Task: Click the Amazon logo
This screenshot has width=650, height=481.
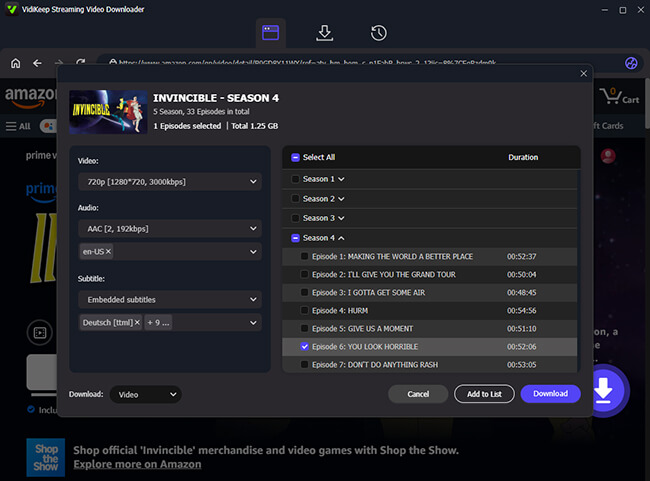Action: click(31, 97)
